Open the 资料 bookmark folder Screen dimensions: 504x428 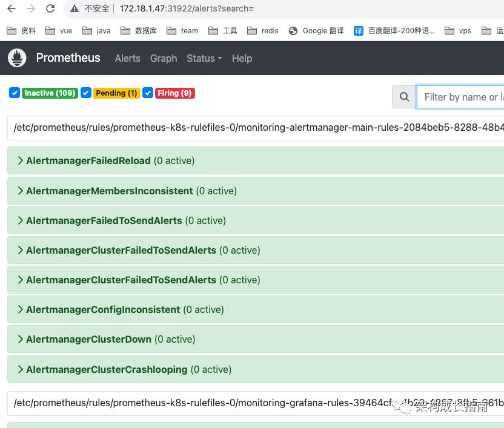pos(21,30)
